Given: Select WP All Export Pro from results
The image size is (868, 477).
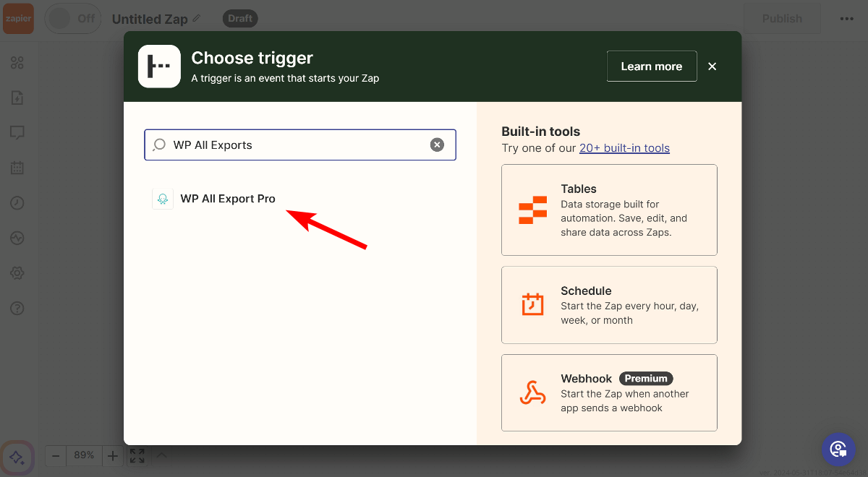Looking at the screenshot, I should point(227,199).
